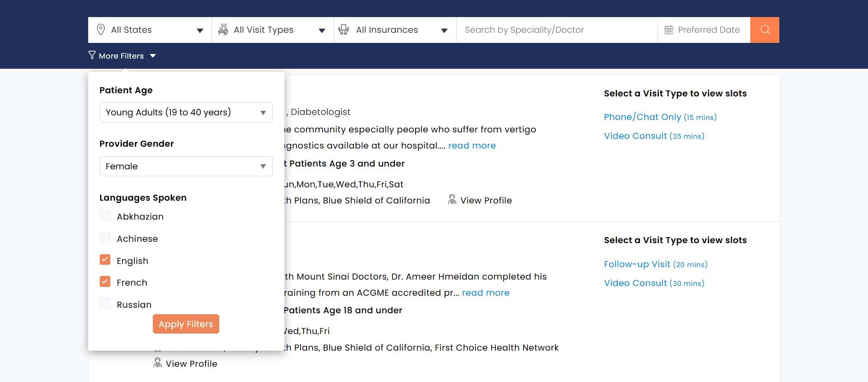Click the location pin icon beside All States
This screenshot has width=868, height=382.
[x=101, y=30]
